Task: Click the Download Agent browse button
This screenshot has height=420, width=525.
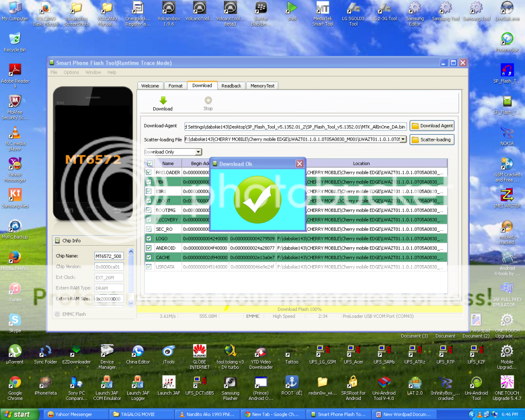Action: (432, 126)
